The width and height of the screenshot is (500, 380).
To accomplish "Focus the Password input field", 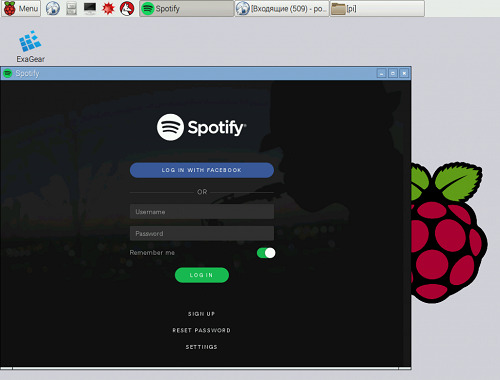I will (x=202, y=233).
